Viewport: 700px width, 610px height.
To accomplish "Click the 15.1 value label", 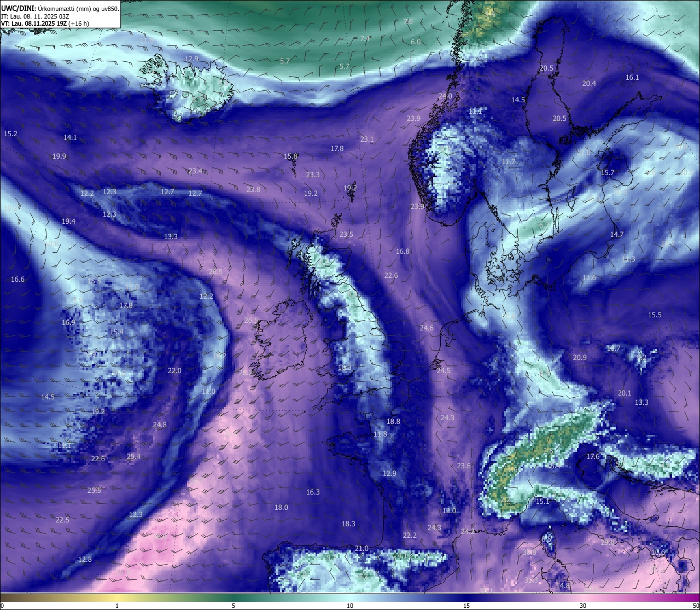I will pyautogui.click(x=542, y=502).
